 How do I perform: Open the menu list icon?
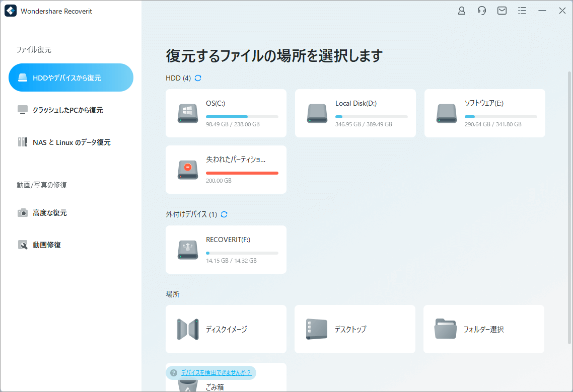pos(522,10)
